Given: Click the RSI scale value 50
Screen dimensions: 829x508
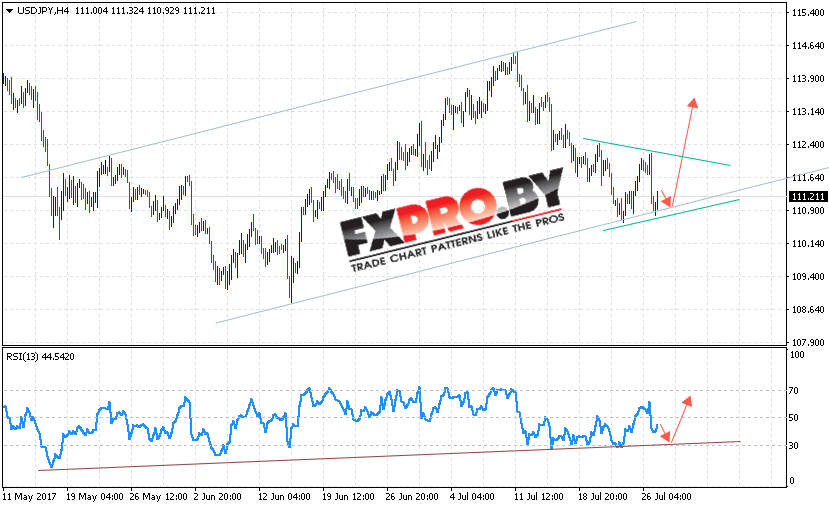Looking at the screenshot, I should [x=794, y=418].
